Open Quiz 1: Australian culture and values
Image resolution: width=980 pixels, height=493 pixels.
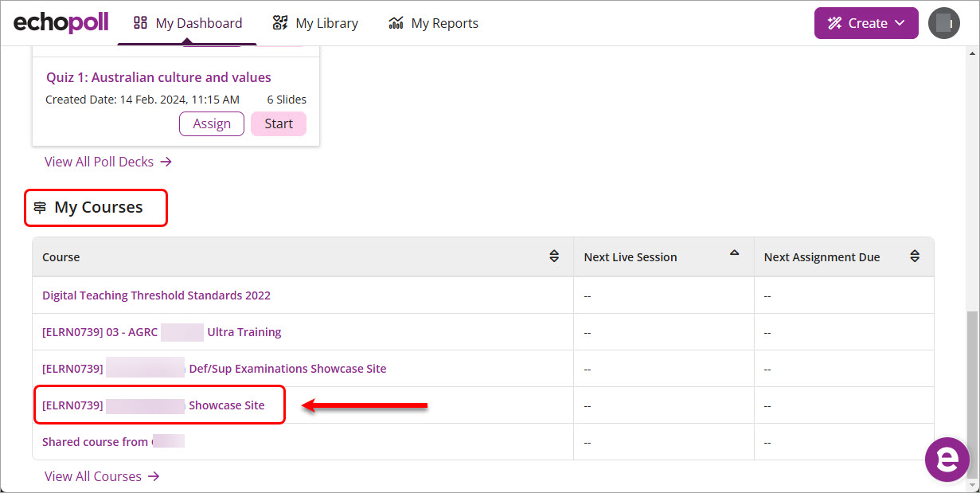158,77
